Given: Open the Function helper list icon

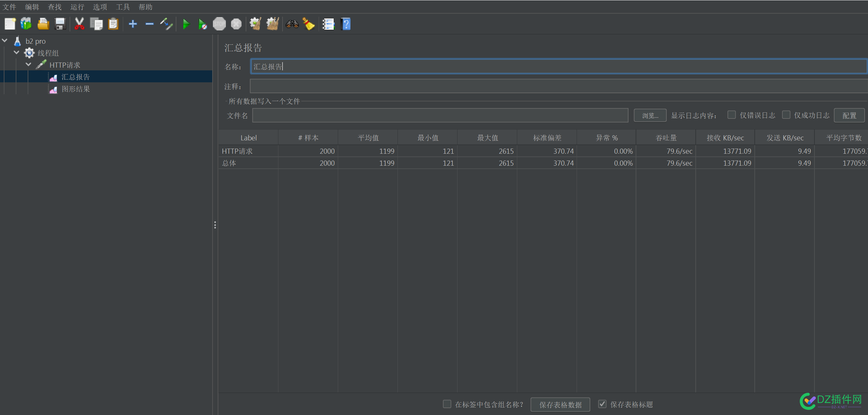Looking at the screenshot, I should pyautogui.click(x=328, y=24).
